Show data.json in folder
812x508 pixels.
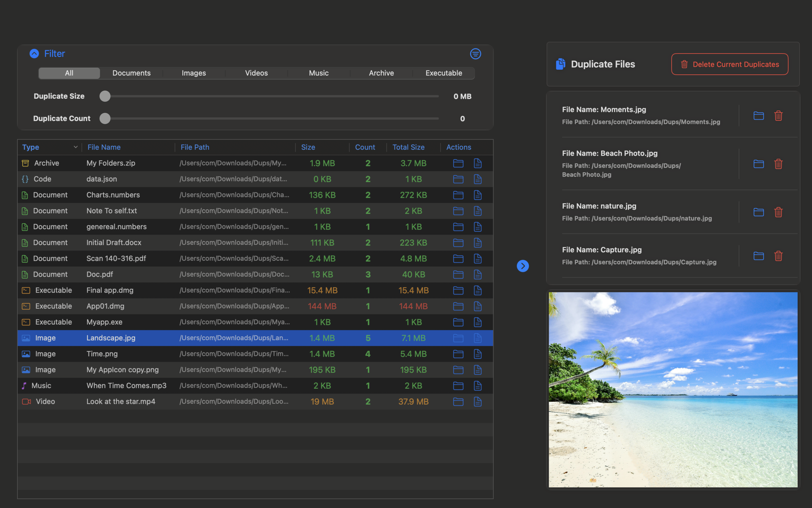pyautogui.click(x=458, y=179)
